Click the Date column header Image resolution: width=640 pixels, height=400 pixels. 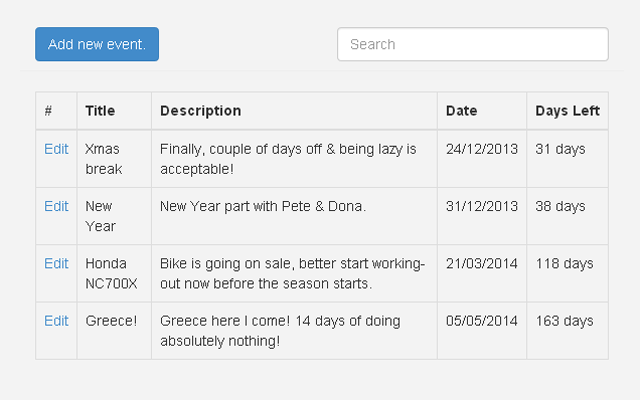pyautogui.click(x=461, y=111)
